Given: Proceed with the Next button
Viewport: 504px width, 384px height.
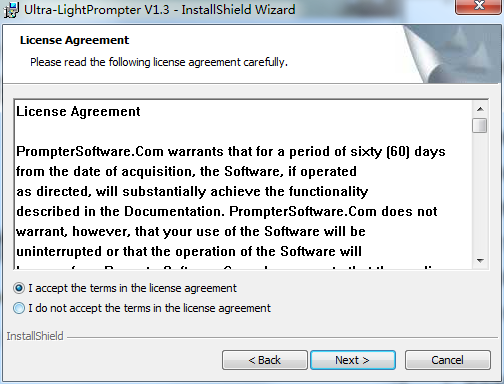Looking at the screenshot, I should pyautogui.click(x=353, y=360).
